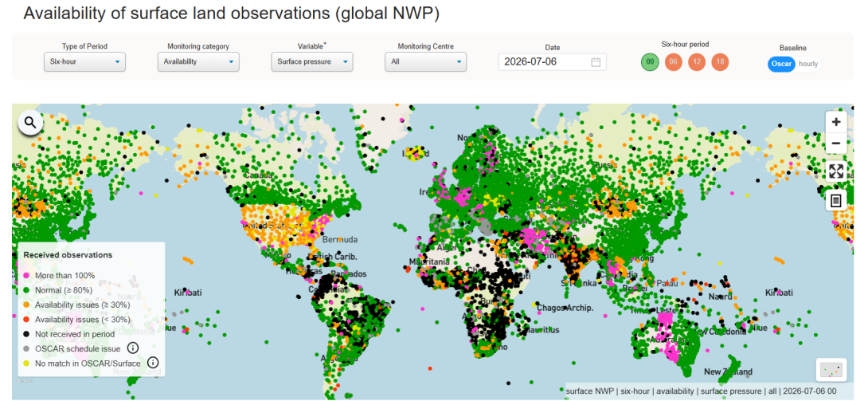Click the green Normal legend dot
Image resolution: width=868 pixels, height=401 pixels.
tap(26, 289)
